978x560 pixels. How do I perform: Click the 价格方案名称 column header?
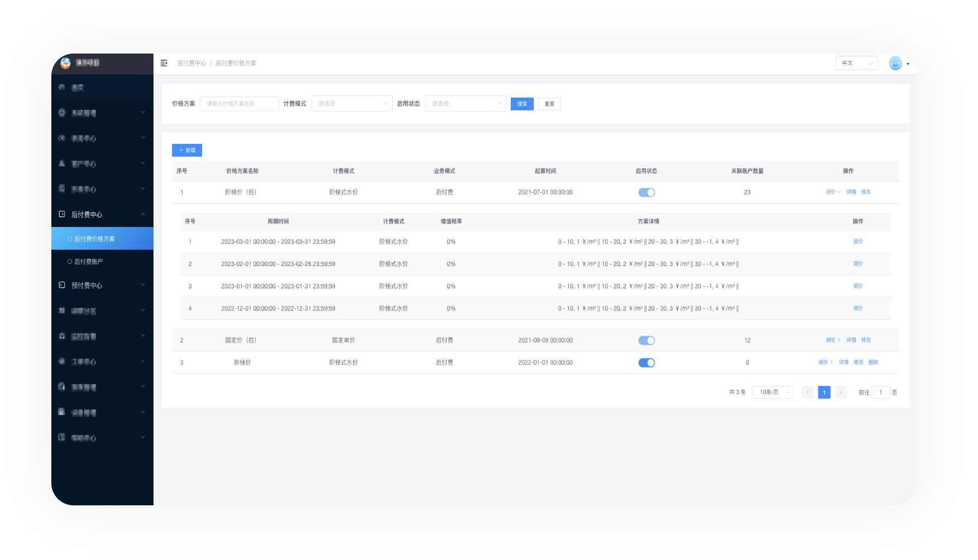(242, 171)
